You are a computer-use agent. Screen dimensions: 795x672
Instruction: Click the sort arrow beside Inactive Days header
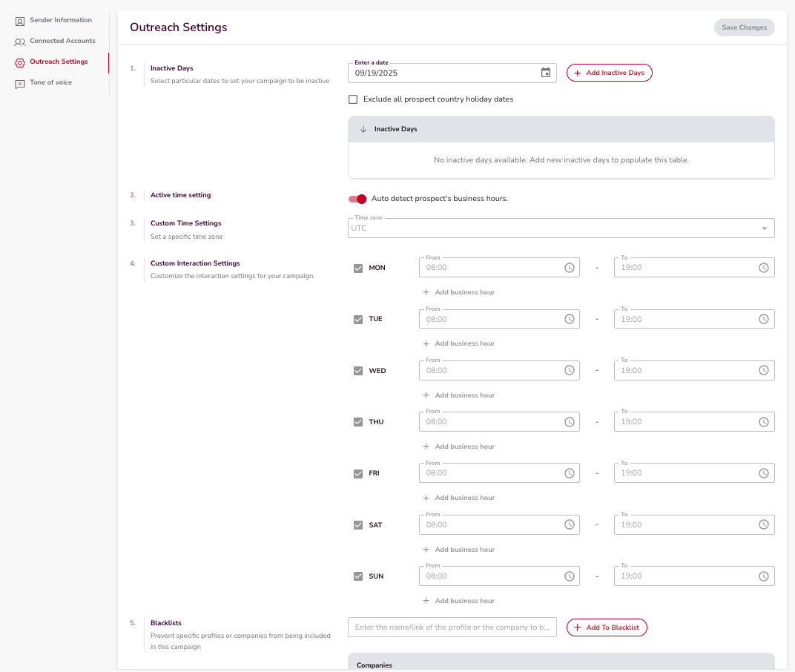tap(363, 129)
